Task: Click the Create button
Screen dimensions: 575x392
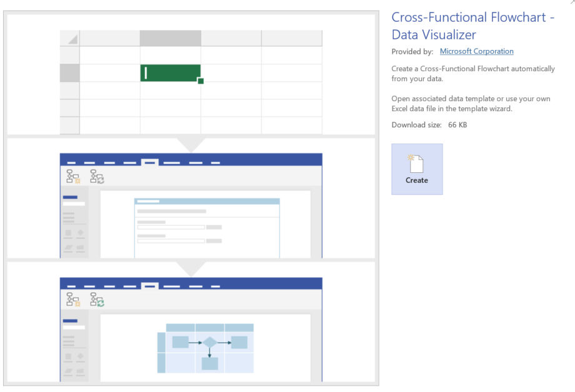Action: (417, 169)
